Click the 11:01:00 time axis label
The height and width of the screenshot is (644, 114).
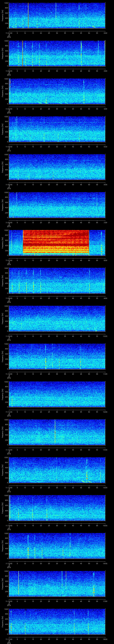click(x=9, y=33)
